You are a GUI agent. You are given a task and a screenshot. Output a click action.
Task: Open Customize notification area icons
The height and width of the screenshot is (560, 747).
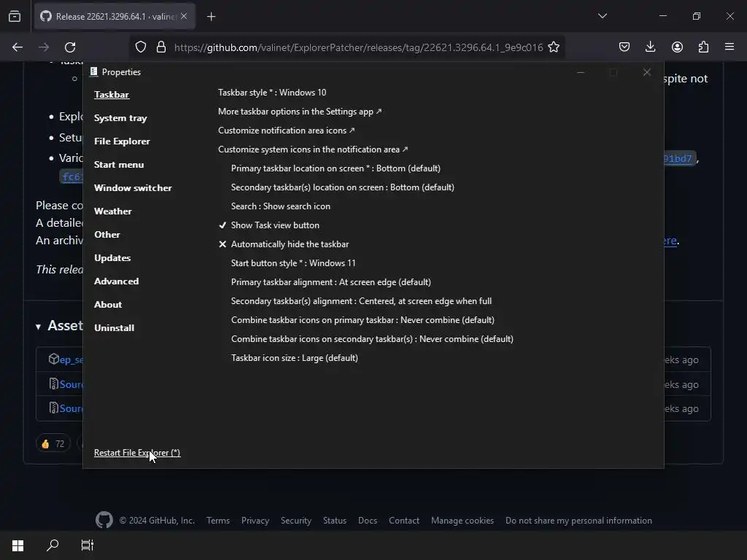coord(286,131)
